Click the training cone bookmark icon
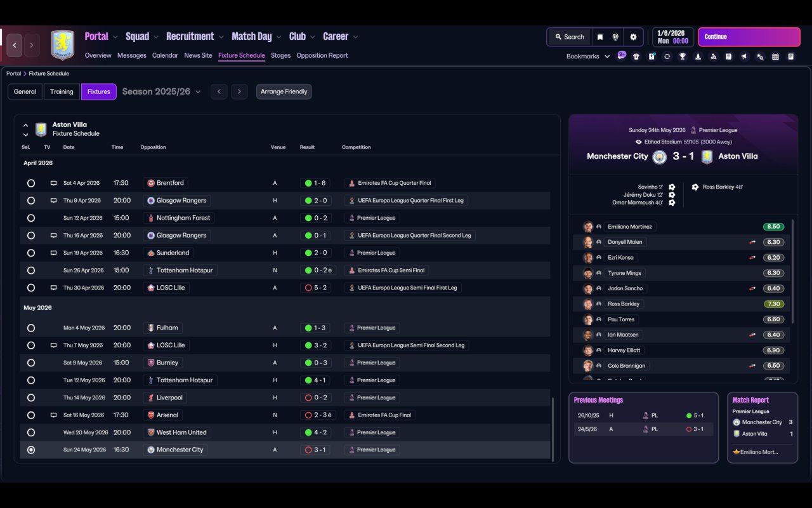The image size is (812, 508). [698, 57]
